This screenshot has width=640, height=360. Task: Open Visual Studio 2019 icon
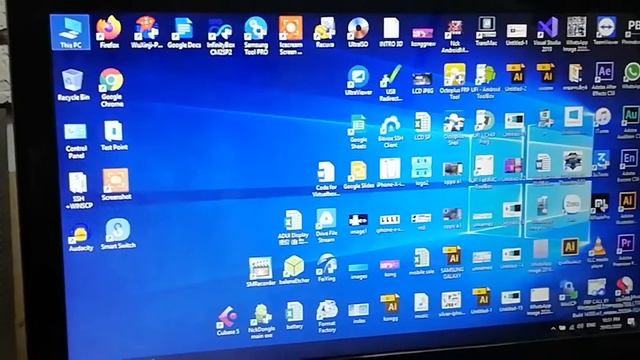[x=547, y=34]
